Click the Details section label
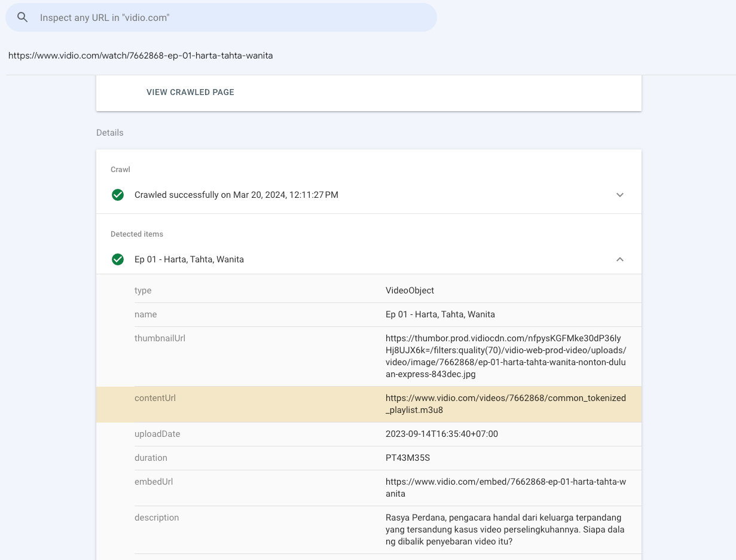 point(109,133)
